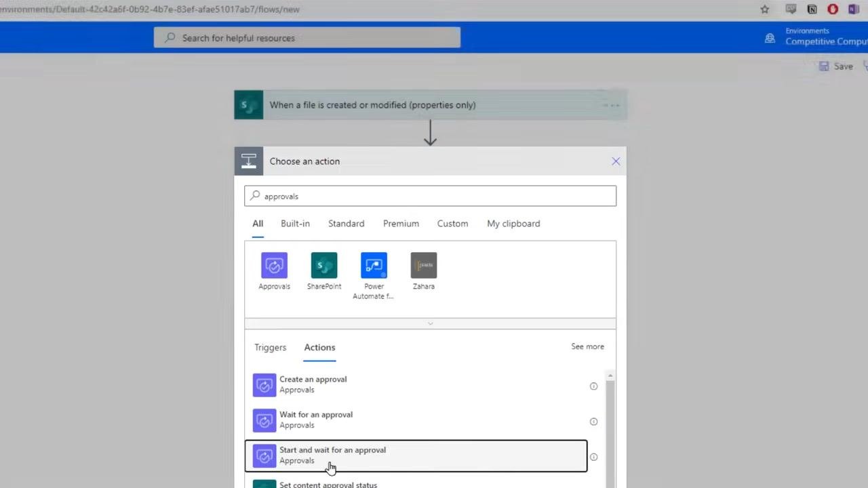868x488 pixels.
Task: Select the Zahara connector icon
Action: (424, 265)
